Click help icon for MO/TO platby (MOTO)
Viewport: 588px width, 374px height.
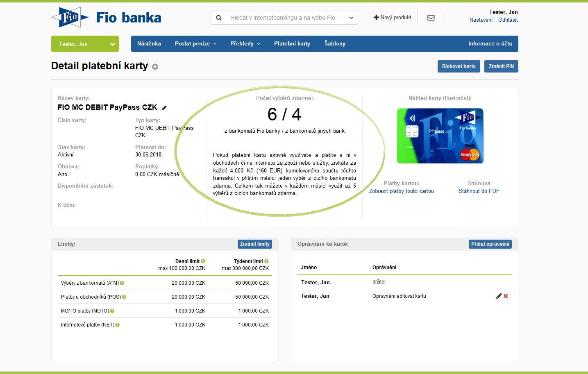(x=112, y=311)
